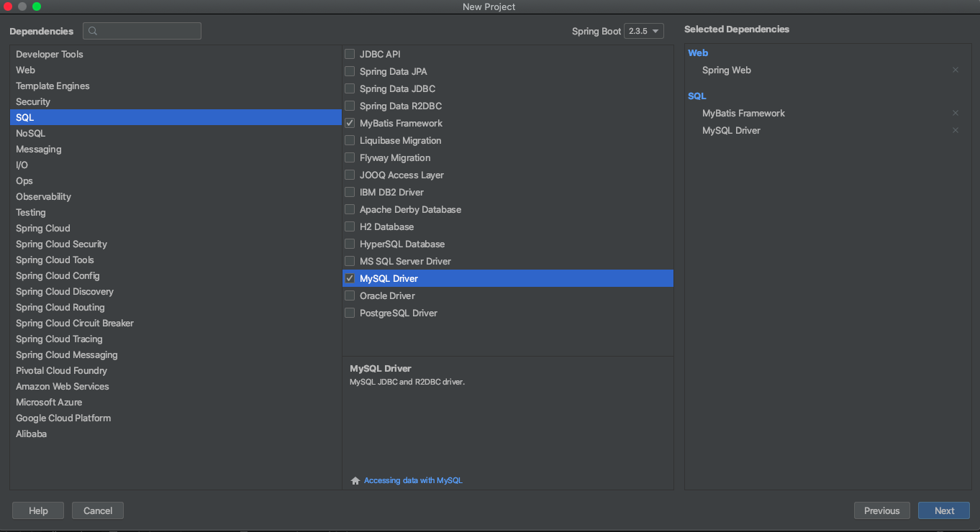Select the Messaging category
The height and width of the screenshot is (532, 980).
pyautogui.click(x=176, y=150)
